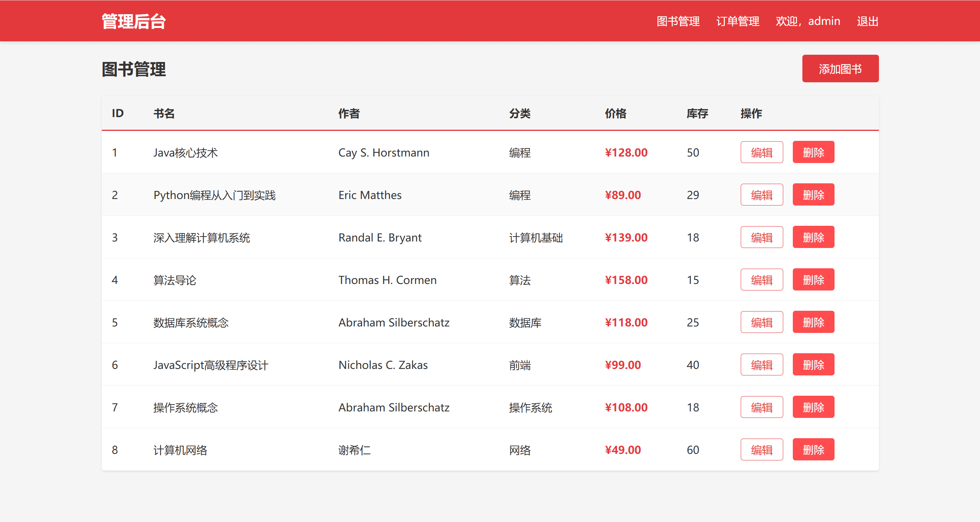Edit the 计算机网络 entry
Image resolution: width=980 pixels, height=522 pixels.
coord(761,449)
